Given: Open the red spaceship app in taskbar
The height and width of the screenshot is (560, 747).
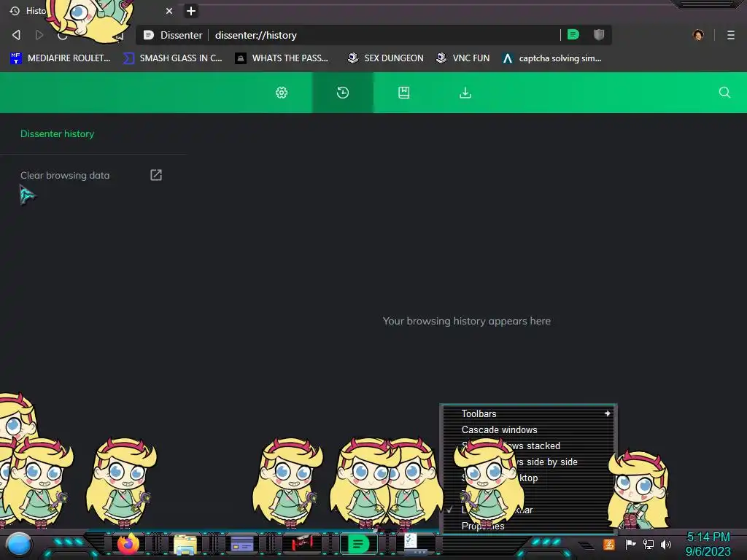Looking at the screenshot, I should 301,542.
